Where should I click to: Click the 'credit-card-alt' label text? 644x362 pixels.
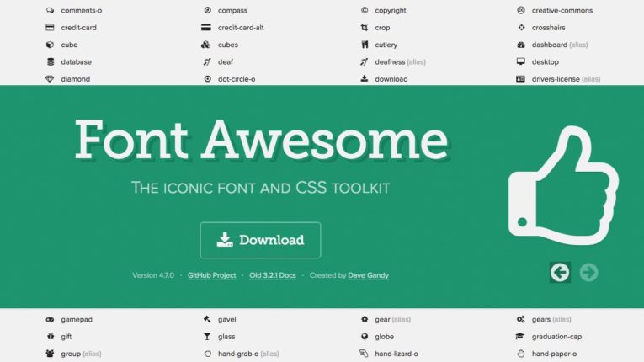[x=241, y=28]
